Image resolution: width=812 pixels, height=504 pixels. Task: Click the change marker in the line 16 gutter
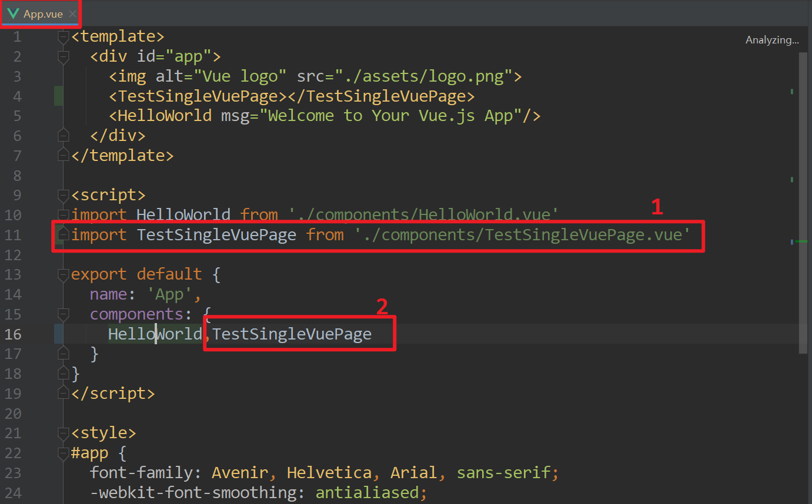(x=59, y=334)
